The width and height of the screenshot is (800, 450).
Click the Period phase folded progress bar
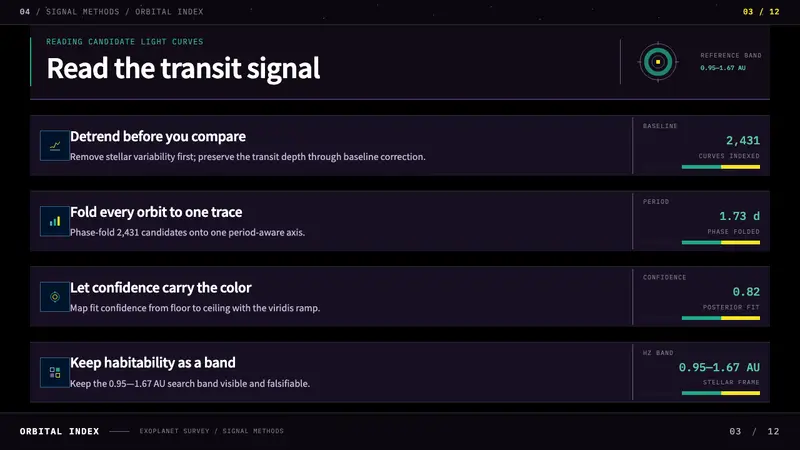(x=720, y=242)
